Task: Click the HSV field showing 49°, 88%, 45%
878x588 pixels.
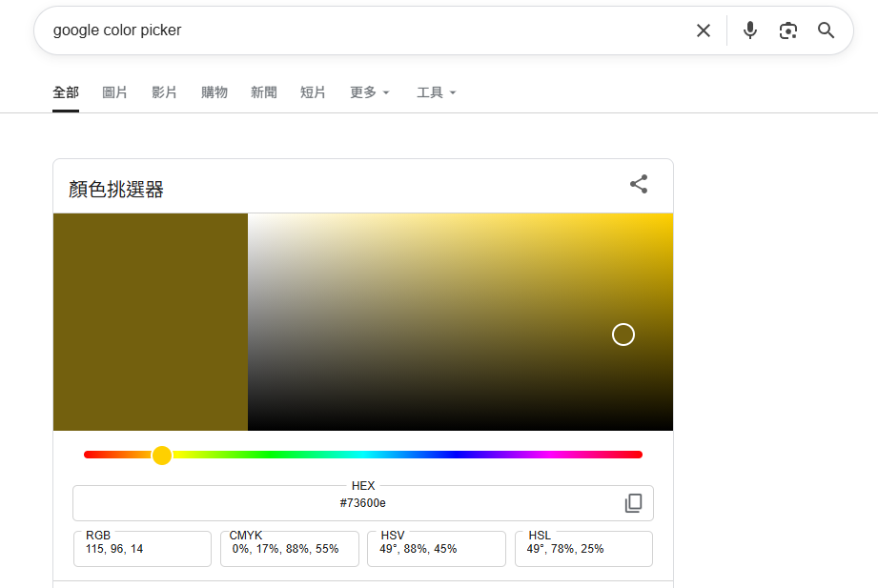Action: pos(437,549)
